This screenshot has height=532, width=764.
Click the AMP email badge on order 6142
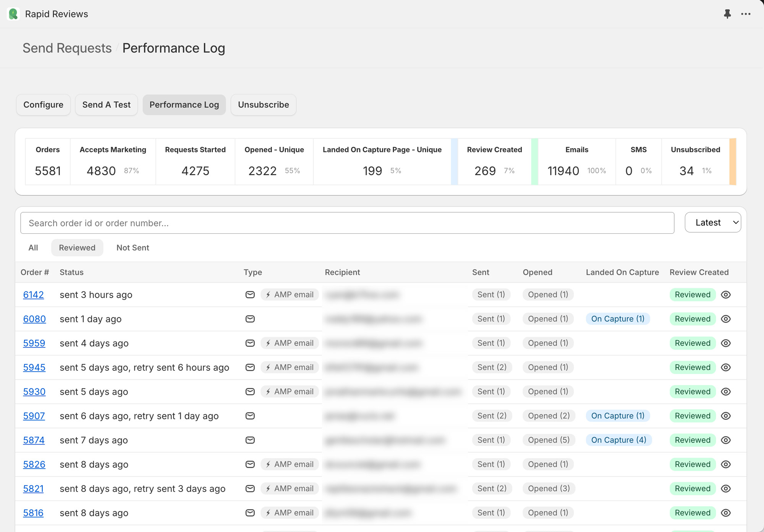290,294
